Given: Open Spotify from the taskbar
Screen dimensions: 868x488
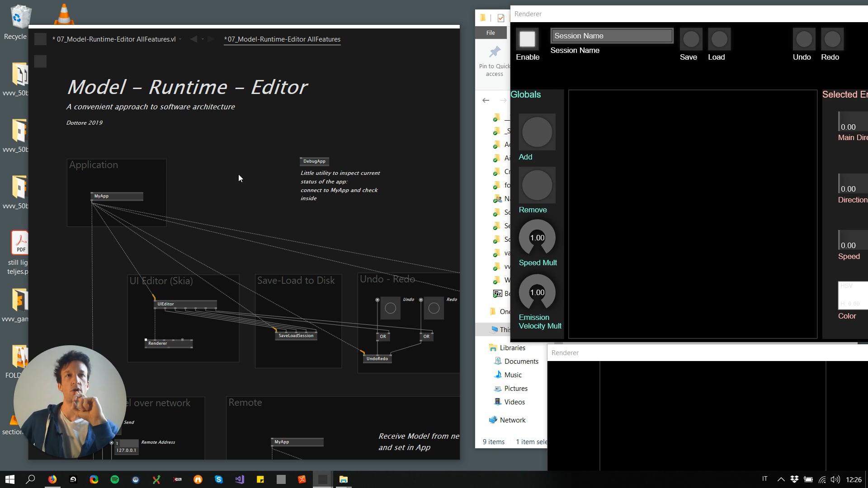Looking at the screenshot, I should (x=115, y=479).
